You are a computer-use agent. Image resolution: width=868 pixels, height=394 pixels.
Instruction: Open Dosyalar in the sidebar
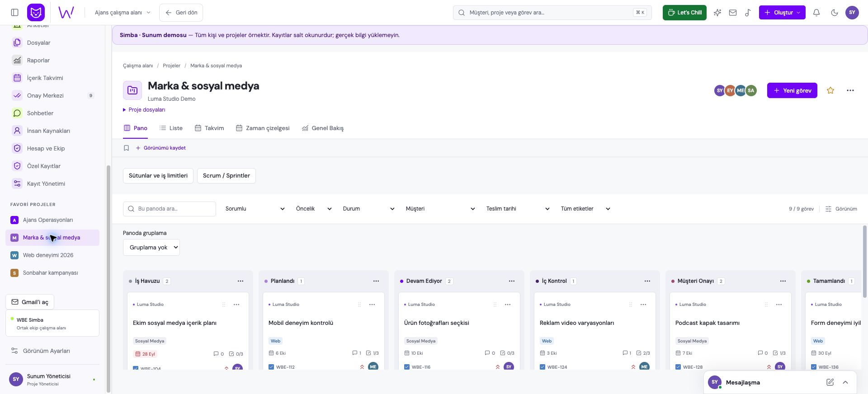point(52,42)
